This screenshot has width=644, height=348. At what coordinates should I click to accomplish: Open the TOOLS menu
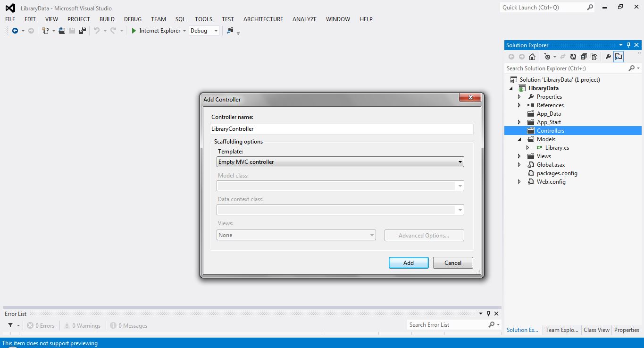click(204, 19)
